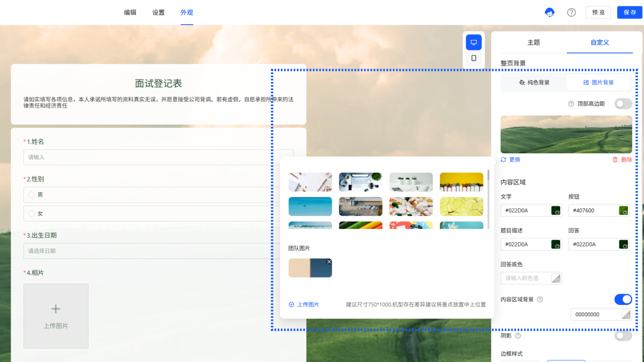Select the 纯色背景 option
Viewport: 644px width, 362px height.
coord(534,82)
